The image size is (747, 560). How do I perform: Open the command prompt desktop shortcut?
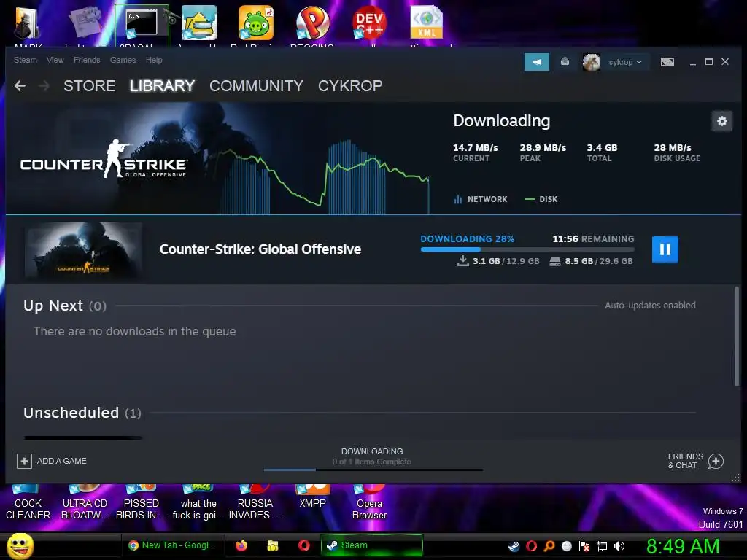142,25
